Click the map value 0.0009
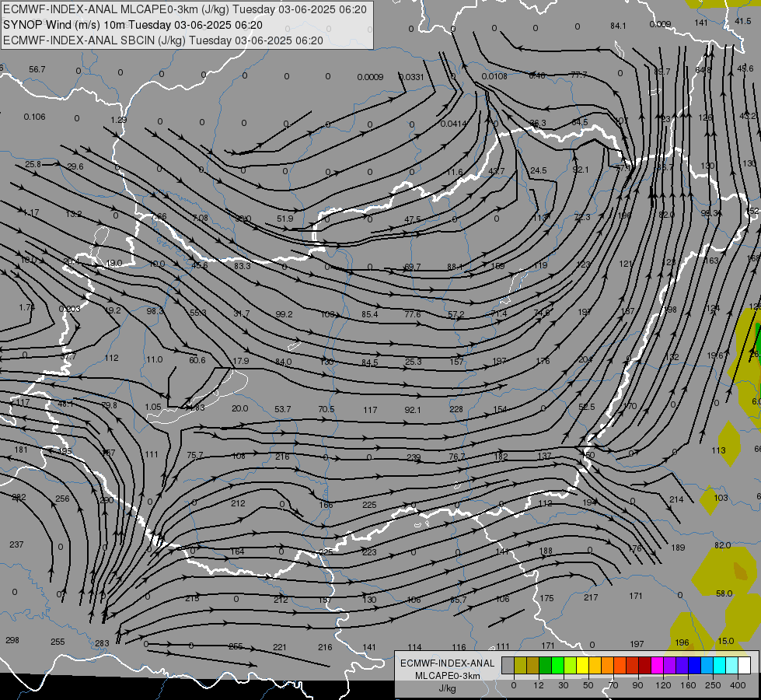This screenshot has width=761, height=700. pyautogui.click(x=370, y=77)
